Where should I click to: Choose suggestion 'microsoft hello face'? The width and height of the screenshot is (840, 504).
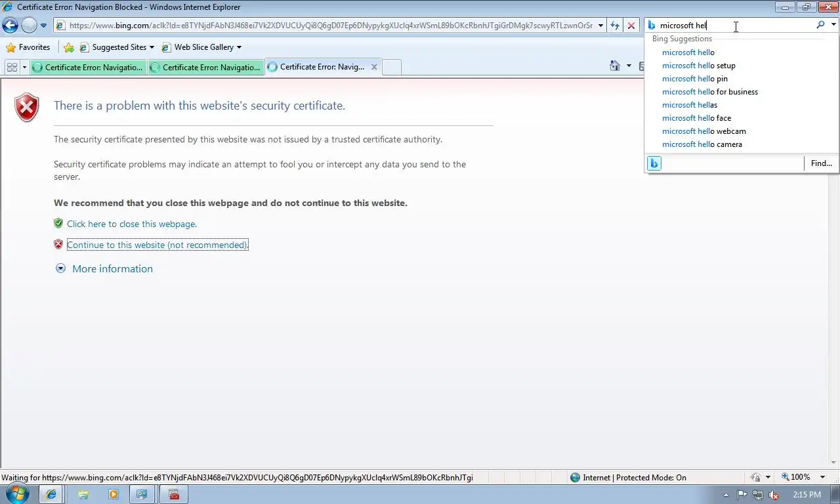696,118
